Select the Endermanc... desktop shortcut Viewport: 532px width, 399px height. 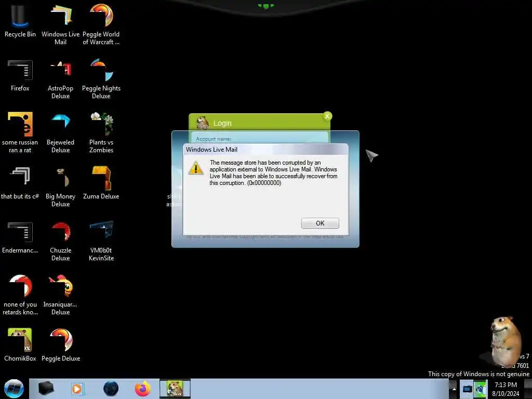click(x=20, y=237)
